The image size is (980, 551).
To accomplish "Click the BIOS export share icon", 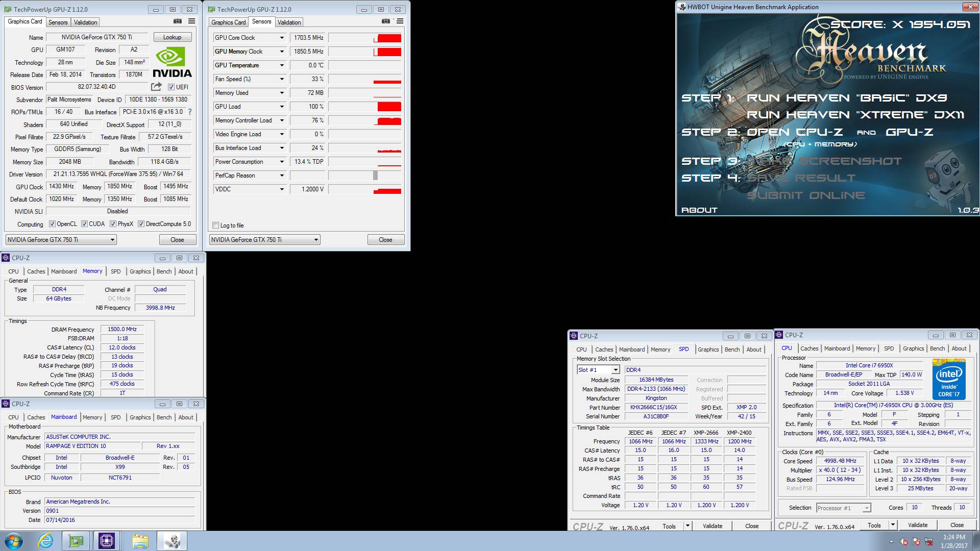I will 156,87.
